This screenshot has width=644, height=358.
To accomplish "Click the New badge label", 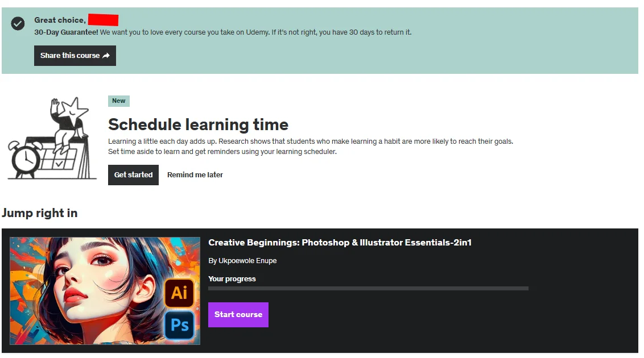I will [119, 101].
